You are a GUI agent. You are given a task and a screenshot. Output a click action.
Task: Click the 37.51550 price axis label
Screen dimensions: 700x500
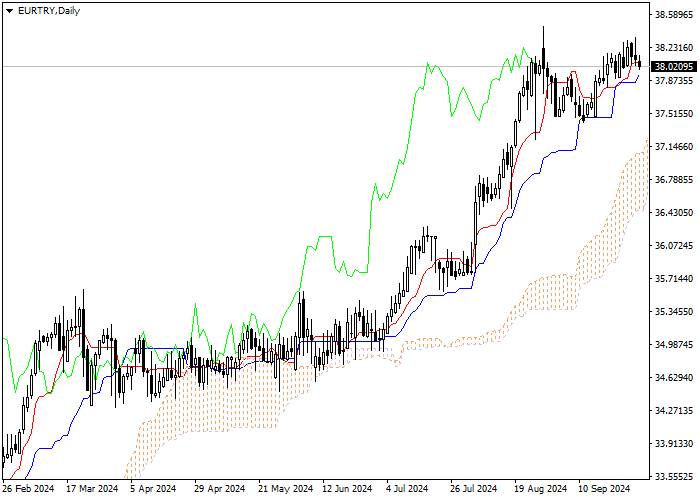[674, 114]
